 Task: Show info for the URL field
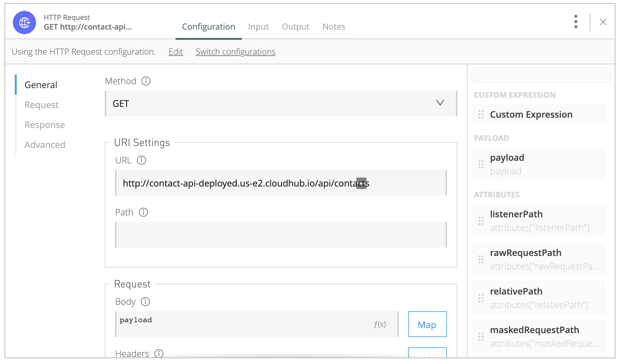(141, 160)
